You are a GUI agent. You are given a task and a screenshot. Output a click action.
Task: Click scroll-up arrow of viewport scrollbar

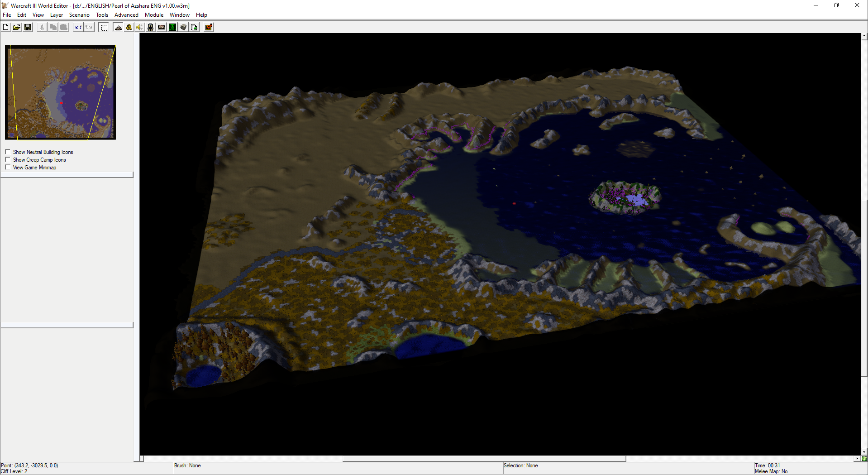pos(864,36)
